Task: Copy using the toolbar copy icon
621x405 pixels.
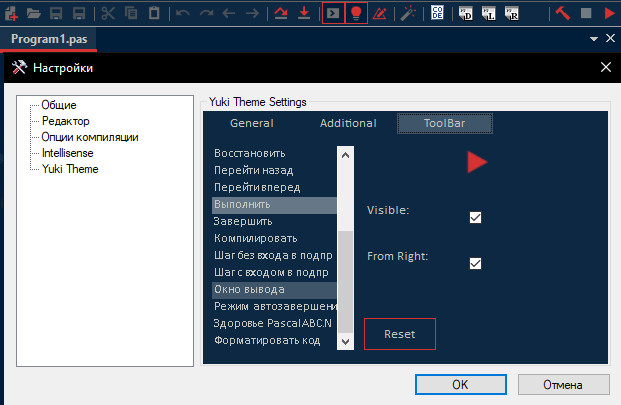Action: 131,13
